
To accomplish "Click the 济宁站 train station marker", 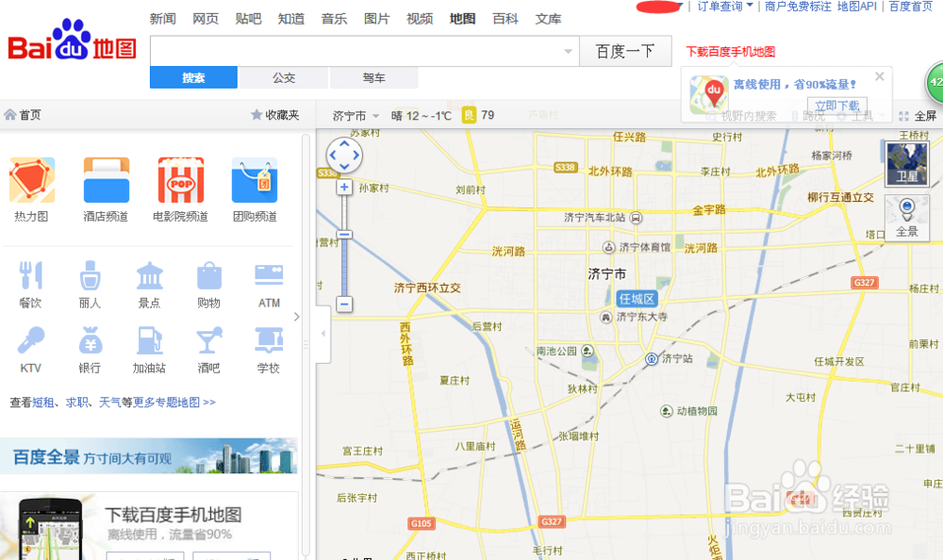I will click(x=651, y=359).
